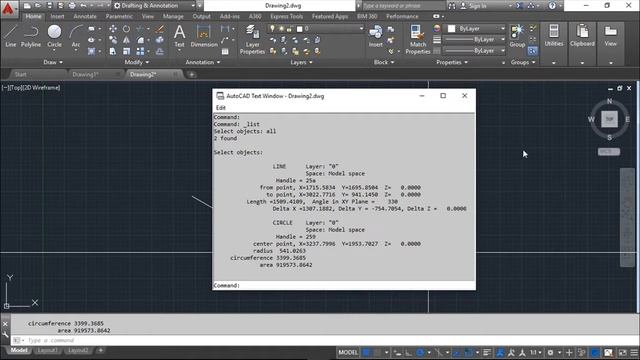Select the Line tool
This screenshot has height=360, width=640.
point(11,36)
